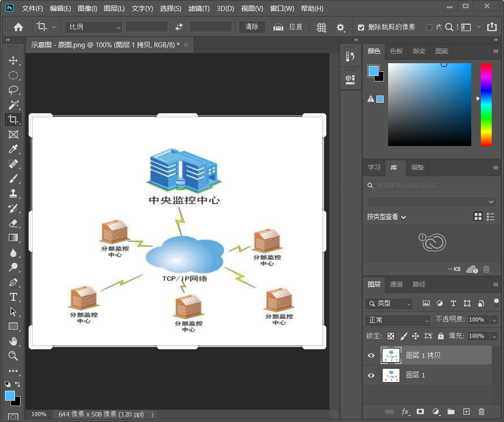Select the Move tool
This screenshot has height=422, width=504.
click(x=13, y=60)
